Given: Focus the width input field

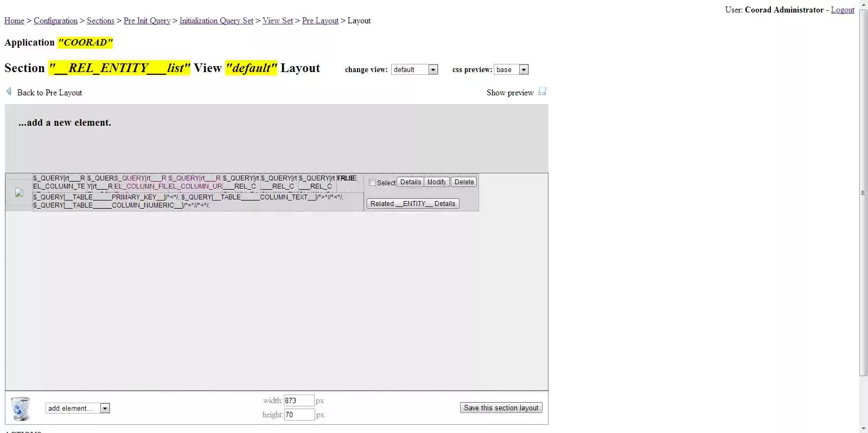Looking at the screenshot, I should point(299,400).
